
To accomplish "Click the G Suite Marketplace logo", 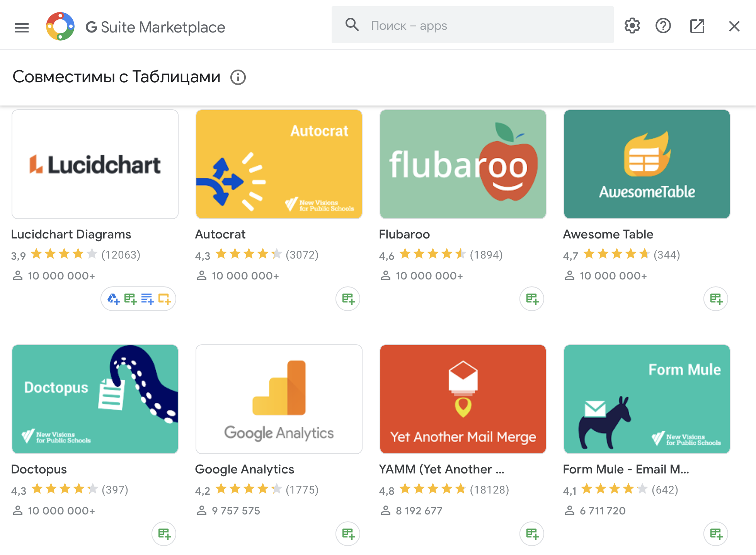I will coord(60,26).
